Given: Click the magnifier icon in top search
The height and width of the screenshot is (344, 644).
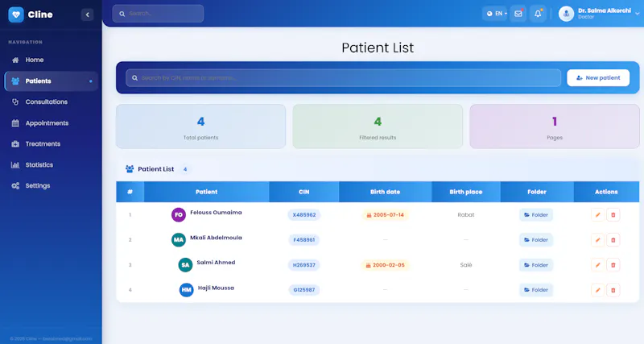Looking at the screenshot, I should pos(122,14).
